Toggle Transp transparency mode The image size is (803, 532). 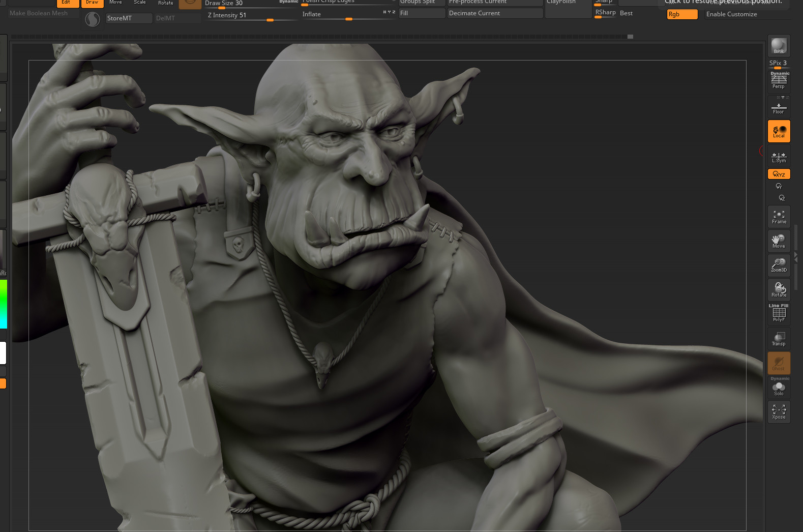(779, 339)
